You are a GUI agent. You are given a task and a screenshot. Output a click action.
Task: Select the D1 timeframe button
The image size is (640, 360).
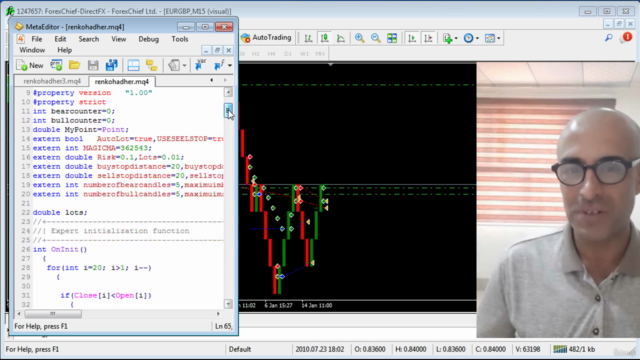[288, 54]
